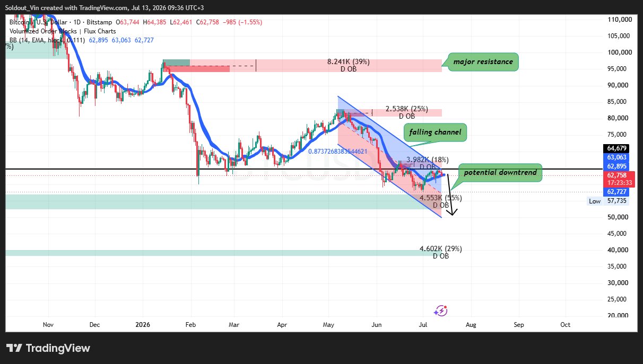Click the blue 62,727 price axis tag

618,192
